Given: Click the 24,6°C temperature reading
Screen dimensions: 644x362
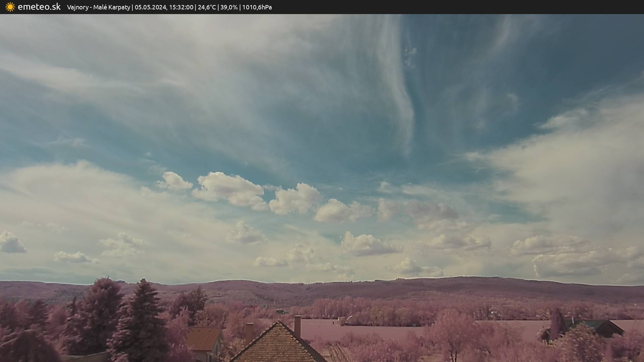Looking at the screenshot, I should click(x=207, y=7).
